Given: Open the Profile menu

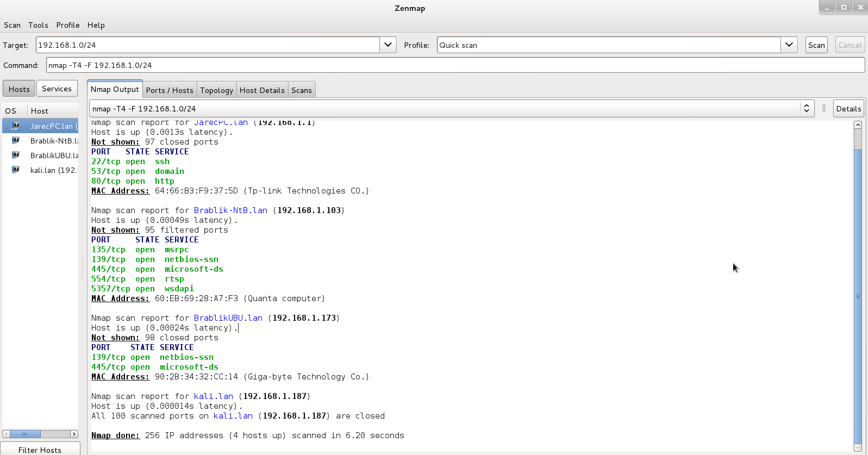Looking at the screenshot, I should tap(68, 25).
